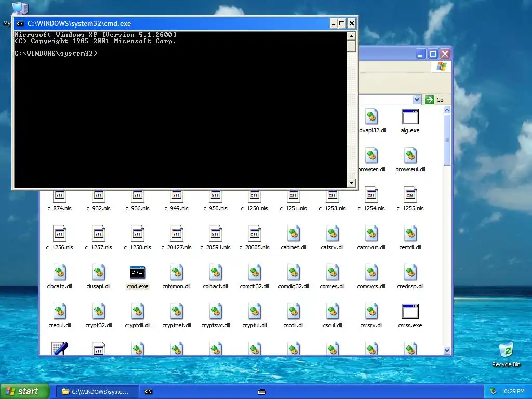532x399 pixels.
Task: Select the browseui.dll file icon
Action: (410, 156)
